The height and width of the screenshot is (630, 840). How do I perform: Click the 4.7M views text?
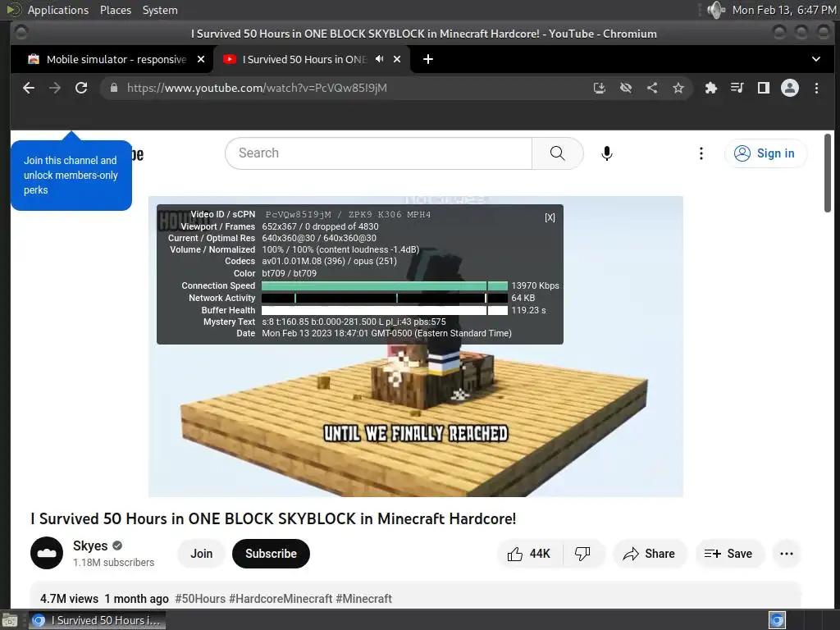(69, 598)
